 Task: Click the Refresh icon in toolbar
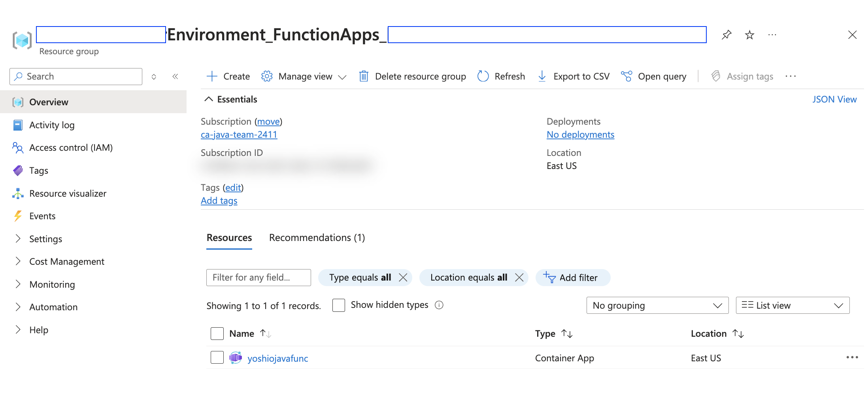click(483, 76)
